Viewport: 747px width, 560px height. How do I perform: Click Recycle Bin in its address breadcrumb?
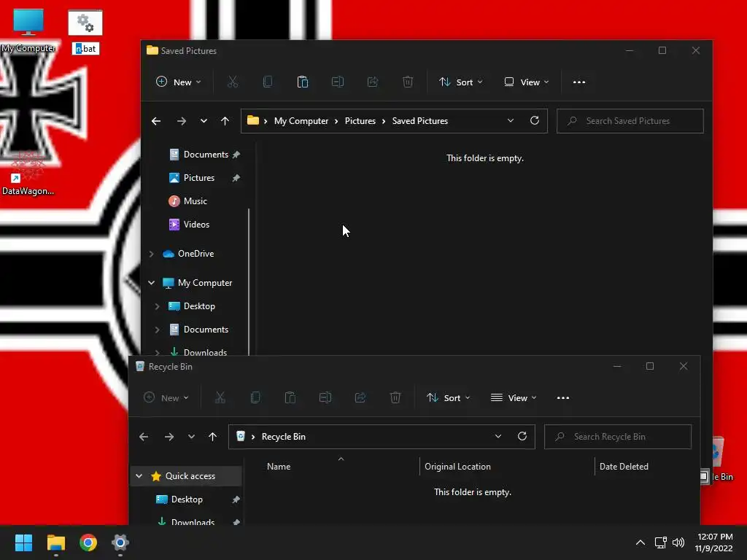click(x=284, y=437)
